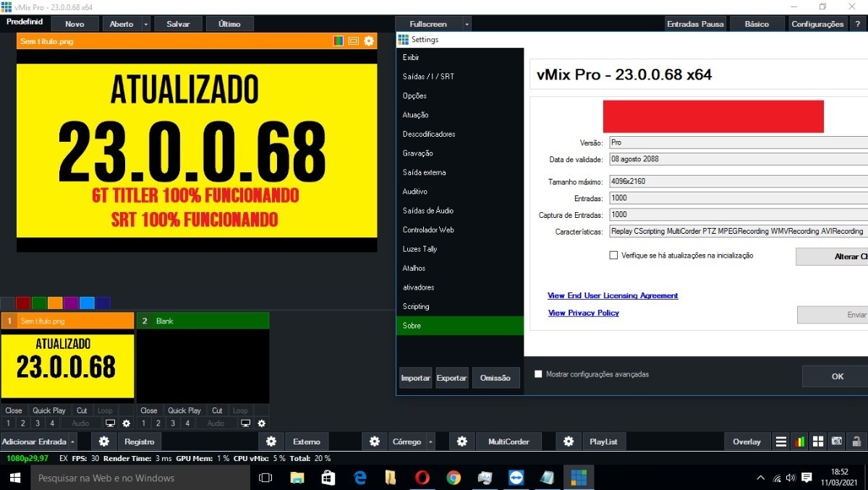Toggle overlay 3 on input 1
Image resolution: width=868 pixels, height=490 pixels.
(37, 423)
